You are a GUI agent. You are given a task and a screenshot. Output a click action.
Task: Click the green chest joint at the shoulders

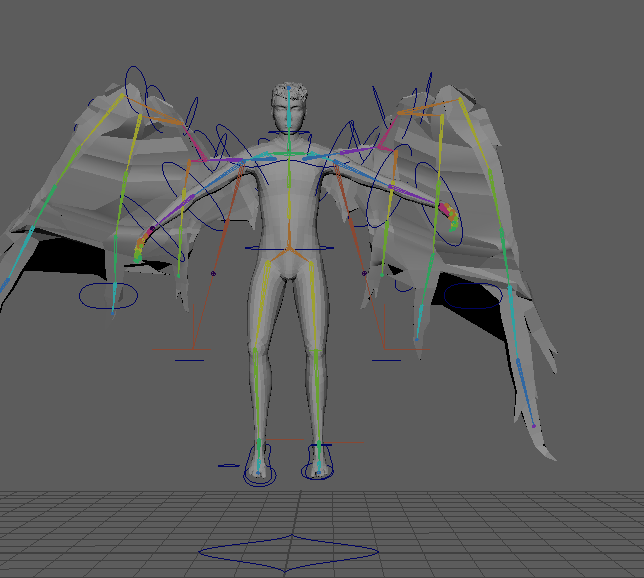(x=289, y=154)
